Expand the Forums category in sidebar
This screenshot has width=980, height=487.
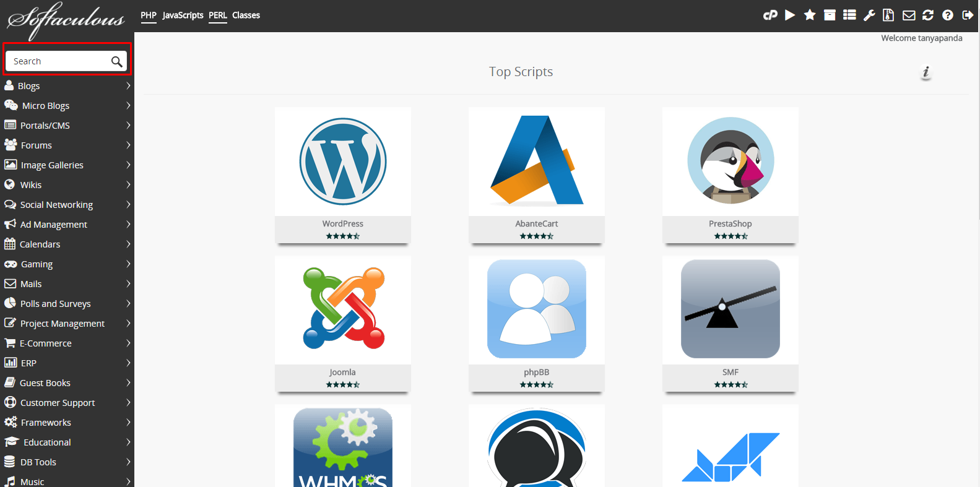[x=67, y=145]
